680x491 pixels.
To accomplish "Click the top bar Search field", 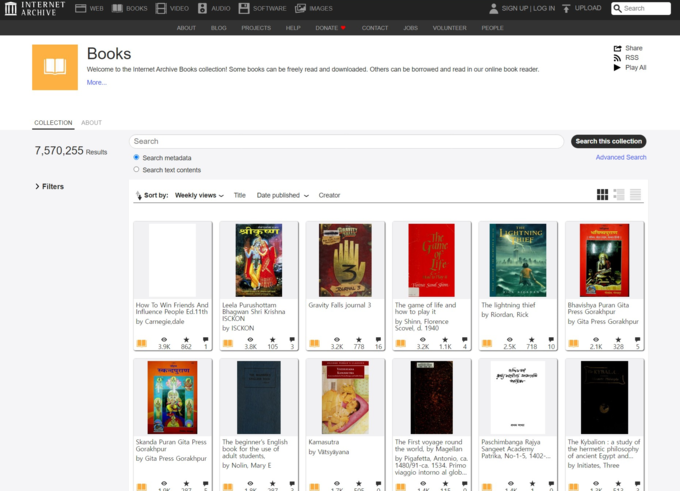I will point(641,8).
